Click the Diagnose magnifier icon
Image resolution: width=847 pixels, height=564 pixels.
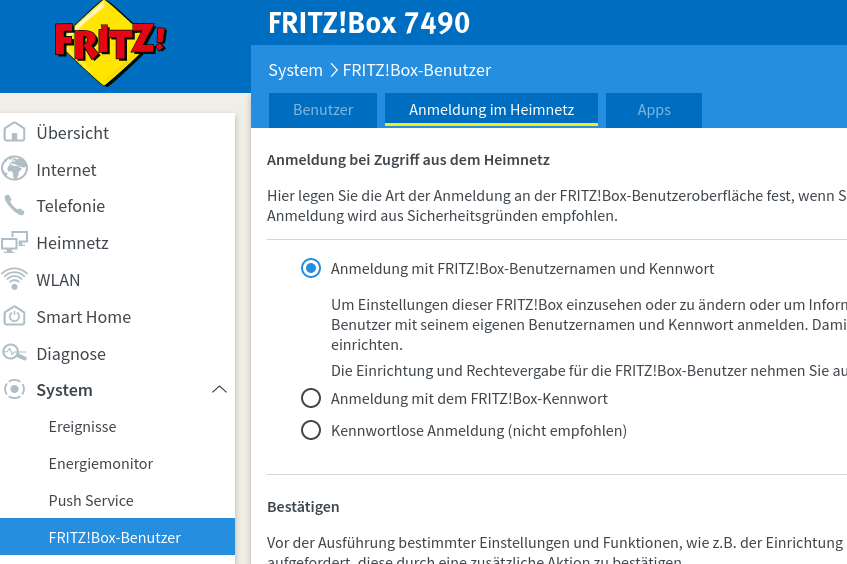[x=14, y=353]
